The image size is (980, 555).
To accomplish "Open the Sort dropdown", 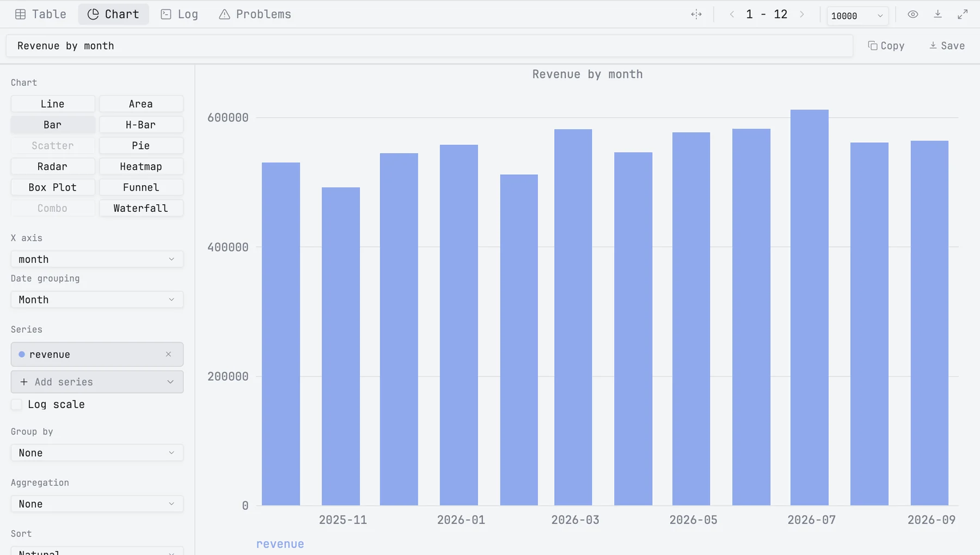I will point(97,551).
